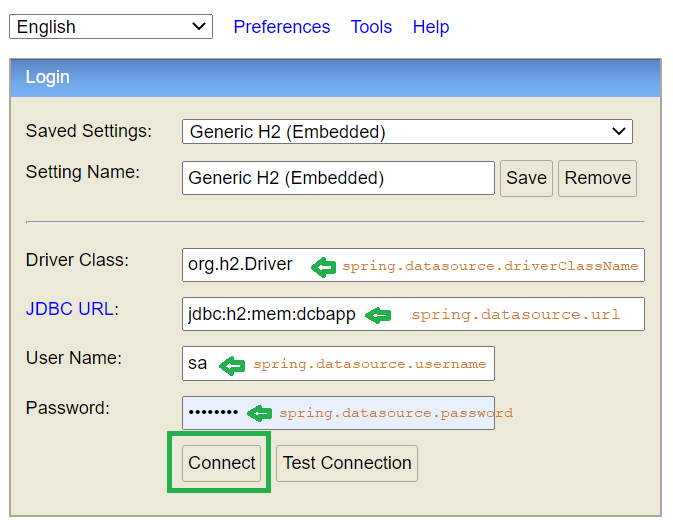Click the green arrow beside the JDBC URL value

pos(378,315)
